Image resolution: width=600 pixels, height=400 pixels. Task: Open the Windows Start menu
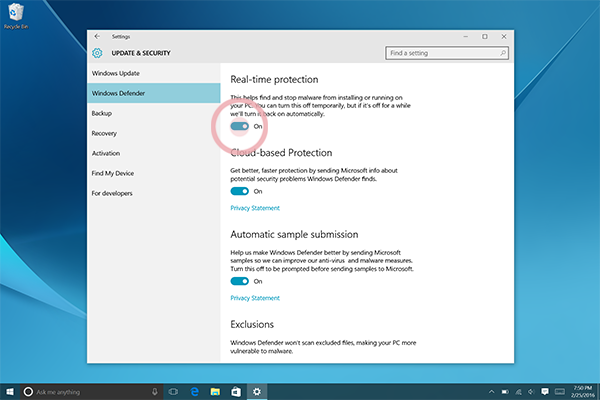(10, 392)
